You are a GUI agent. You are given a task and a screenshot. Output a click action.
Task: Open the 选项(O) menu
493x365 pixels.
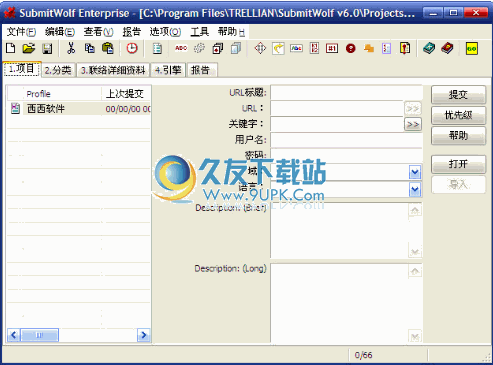pos(165,32)
